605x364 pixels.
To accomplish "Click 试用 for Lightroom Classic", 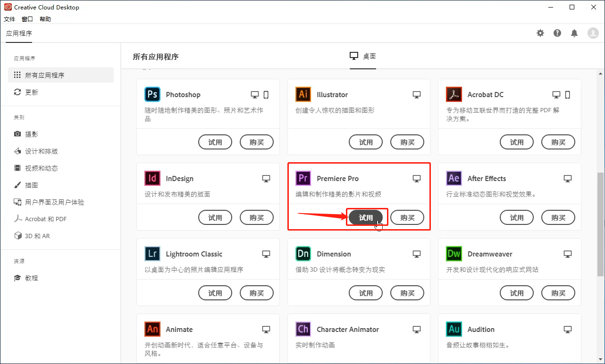I will pyautogui.click(x=215, y=293).
